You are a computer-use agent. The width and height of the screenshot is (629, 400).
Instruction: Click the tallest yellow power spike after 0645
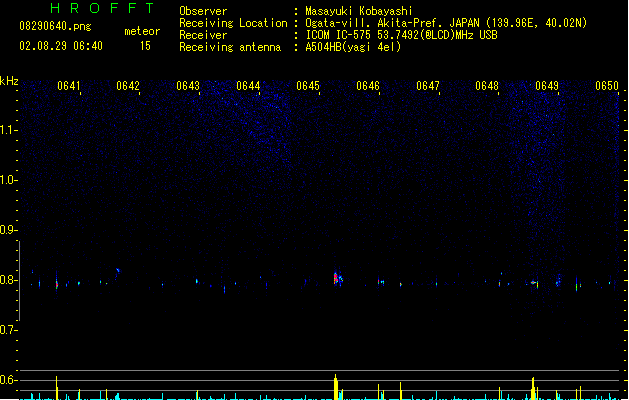pyautogui.click(x=336, y=387)
